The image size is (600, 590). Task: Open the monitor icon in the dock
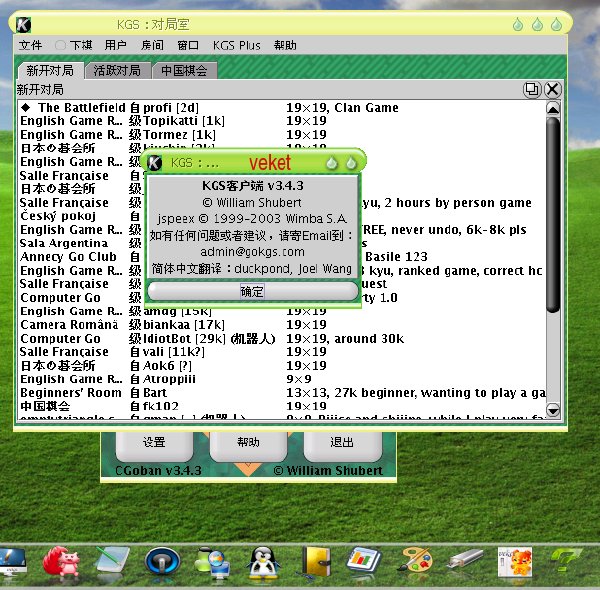tap(12, 561)
